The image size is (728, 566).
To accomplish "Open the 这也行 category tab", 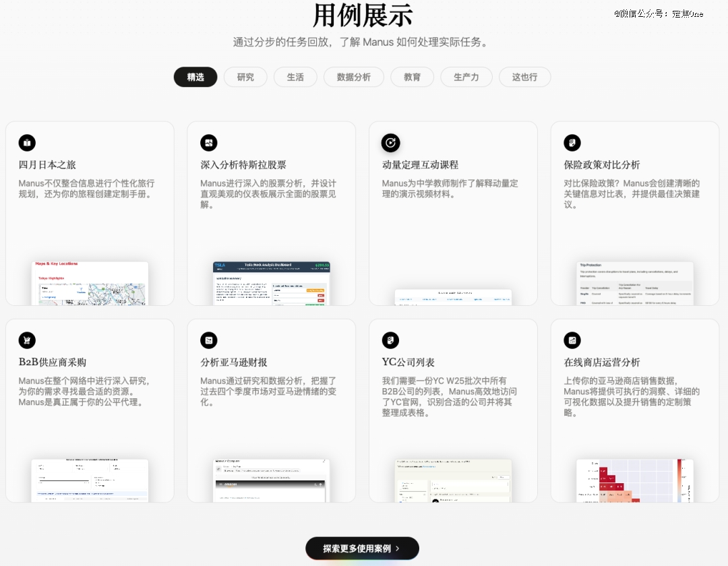I will coord(524,77).
